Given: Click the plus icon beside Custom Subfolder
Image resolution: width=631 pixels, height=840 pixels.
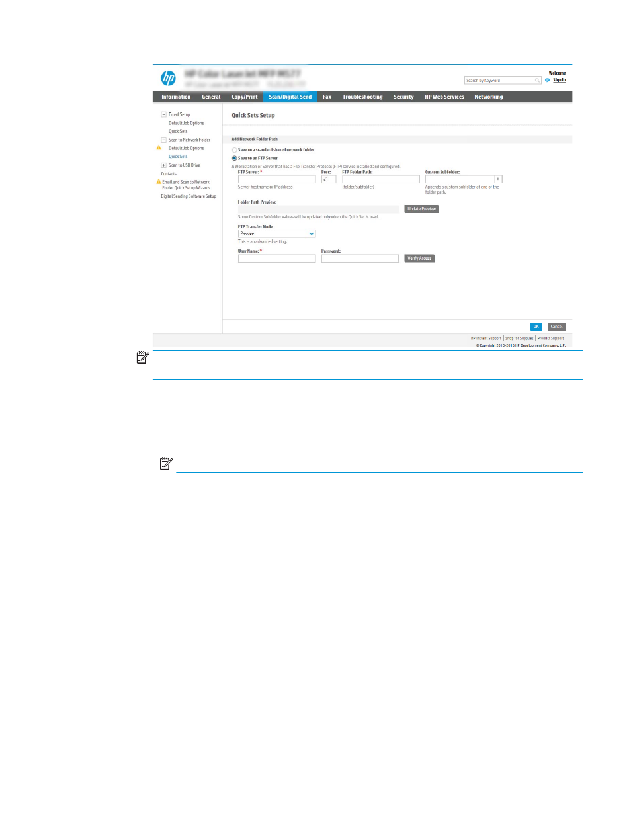Looking at the screenshot, I should (x=498, y=179).
